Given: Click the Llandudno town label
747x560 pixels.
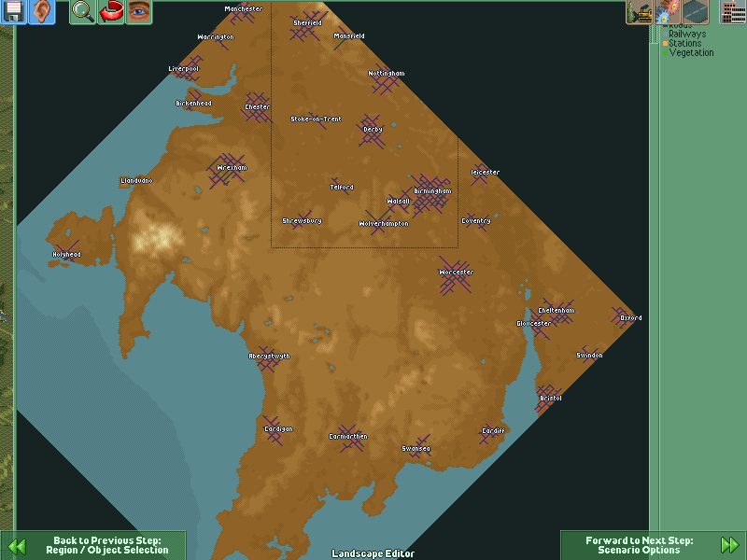Looking at the screenshot, I should coord(136,180).
